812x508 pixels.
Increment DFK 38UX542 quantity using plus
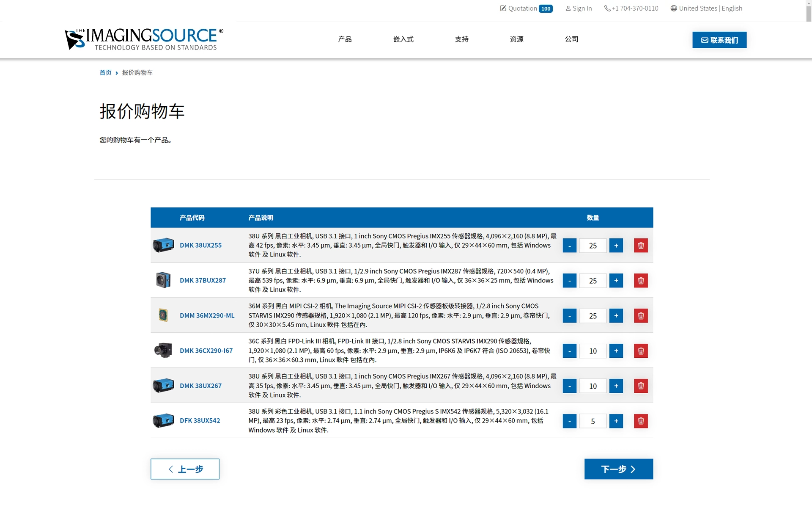pyautogui.click(x=616, y=421)
